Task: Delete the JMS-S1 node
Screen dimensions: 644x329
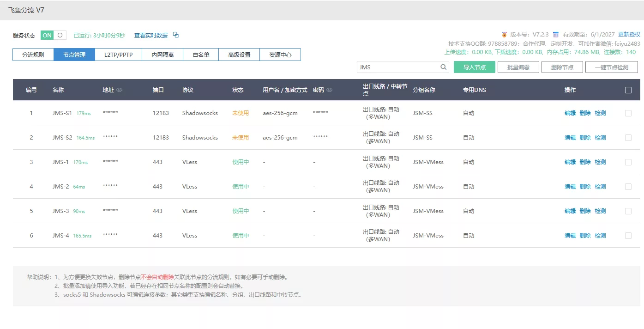Action: [x=585, y=113]
